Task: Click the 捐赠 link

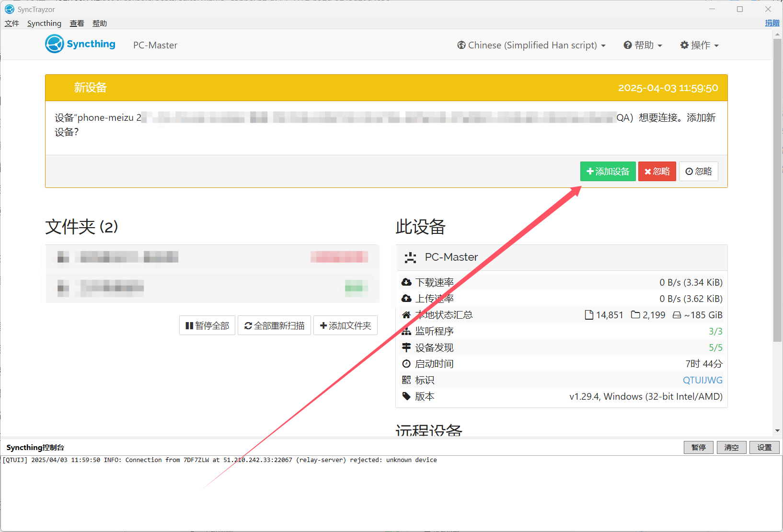Action: click(x=772, y=23)
